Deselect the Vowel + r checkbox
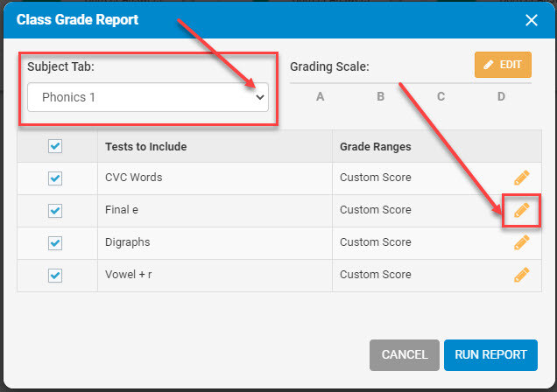Image resolution: width=557 pixels, height=392 pixels. tap(55, 276)
